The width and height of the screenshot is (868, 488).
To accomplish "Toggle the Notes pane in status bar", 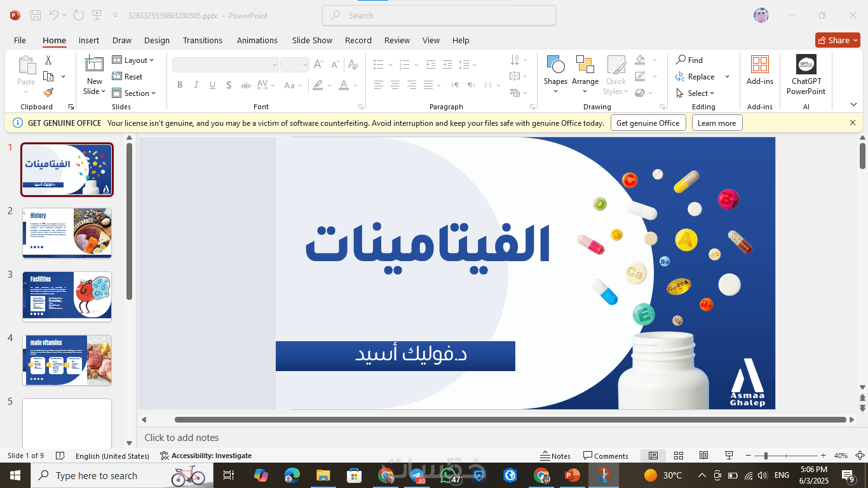I will [x=555, y=456].
